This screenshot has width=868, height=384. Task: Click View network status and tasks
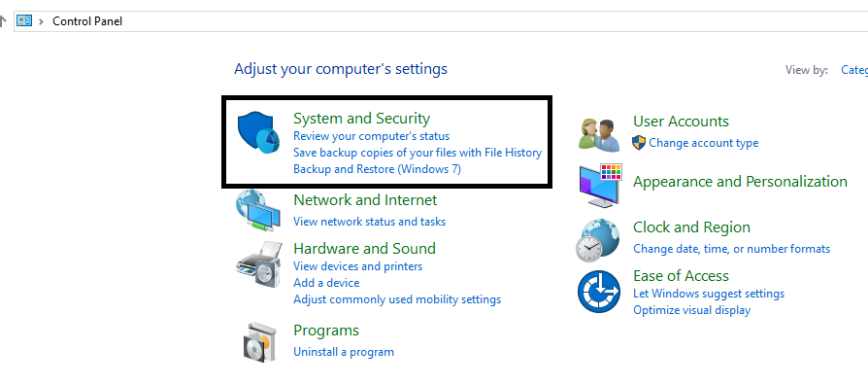[369, 222]
